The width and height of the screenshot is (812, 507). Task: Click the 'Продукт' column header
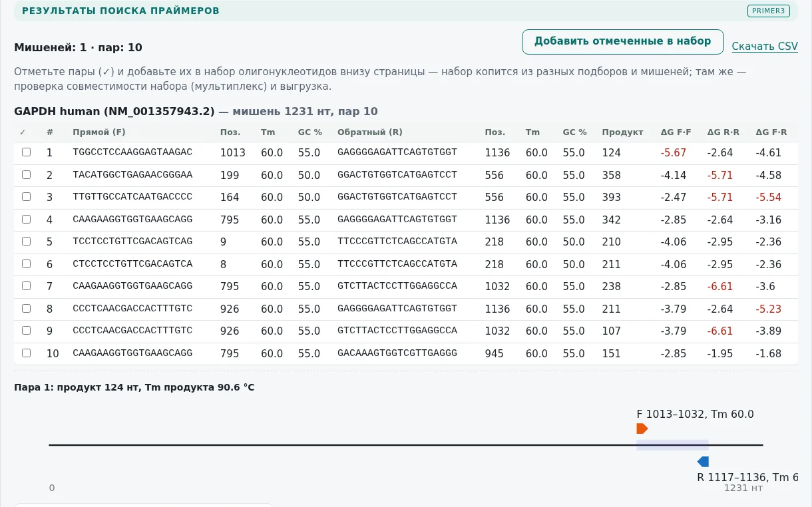[622, 132]
